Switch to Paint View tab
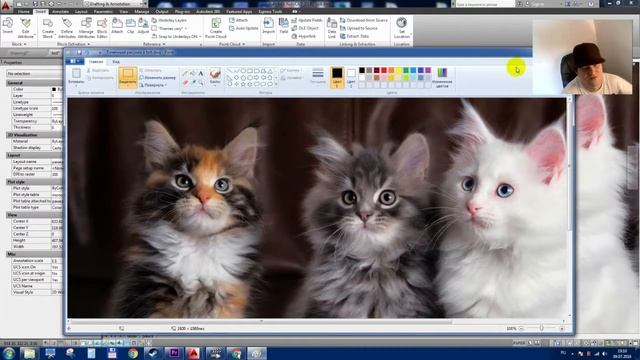640x360 pixels. point(116,62)
